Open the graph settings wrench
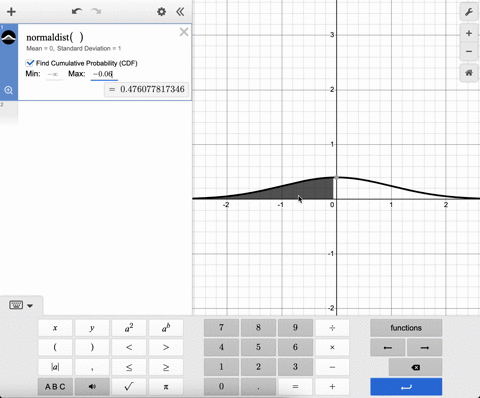 tap(469, 12)
